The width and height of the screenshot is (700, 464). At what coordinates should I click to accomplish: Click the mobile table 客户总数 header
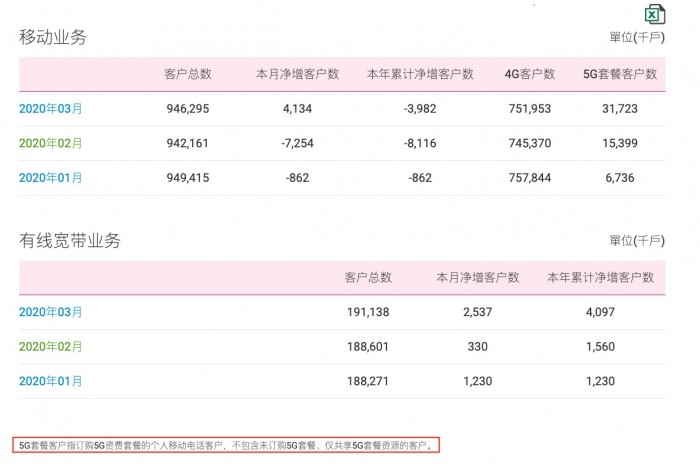[188, 74]
